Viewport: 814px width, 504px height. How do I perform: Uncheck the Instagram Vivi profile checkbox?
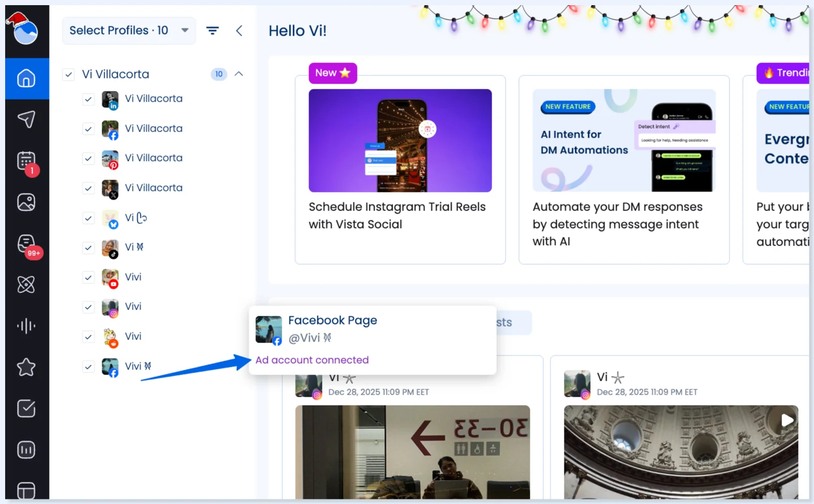coord(88,307)
